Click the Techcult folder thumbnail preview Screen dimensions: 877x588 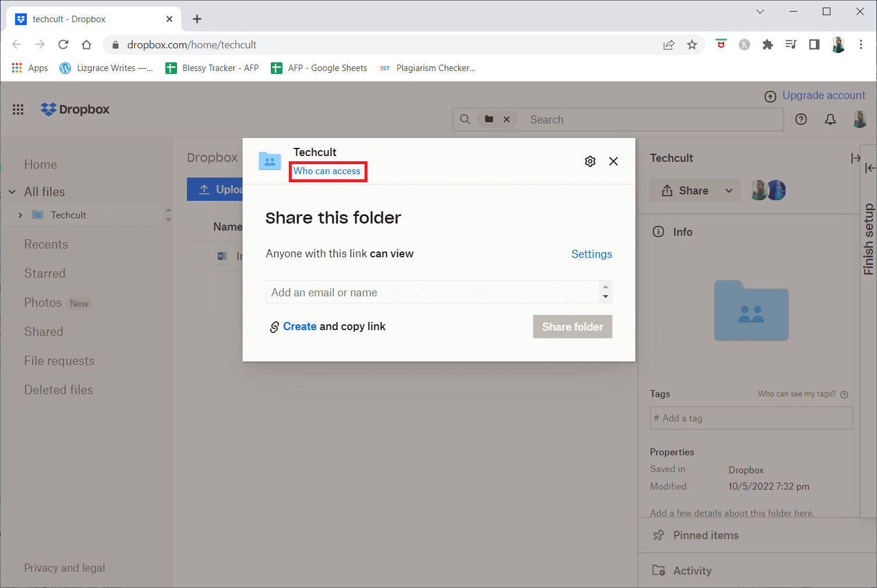pyautogui.click(x=751, y=310)
